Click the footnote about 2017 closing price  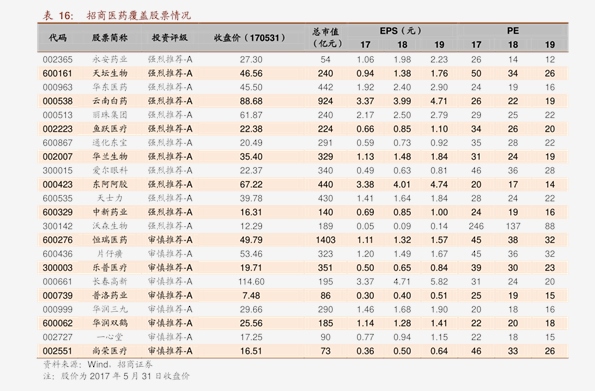116,376
